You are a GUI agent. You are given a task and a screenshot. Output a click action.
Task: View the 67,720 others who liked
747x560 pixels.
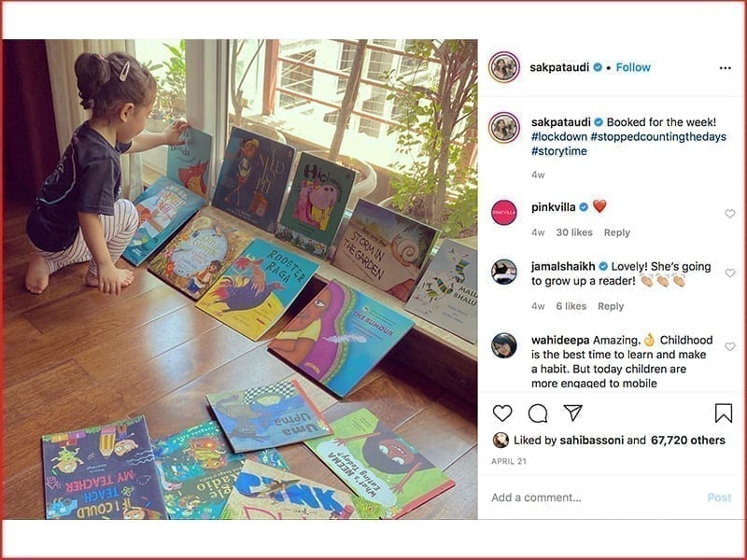coord(688,440)
